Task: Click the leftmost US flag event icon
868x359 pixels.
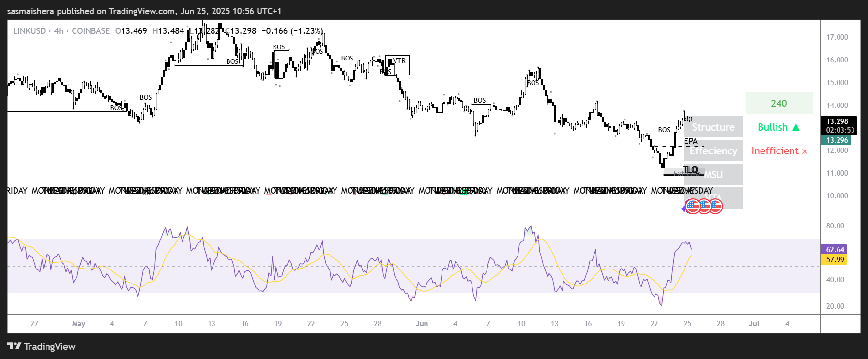Action: point(693,207)
